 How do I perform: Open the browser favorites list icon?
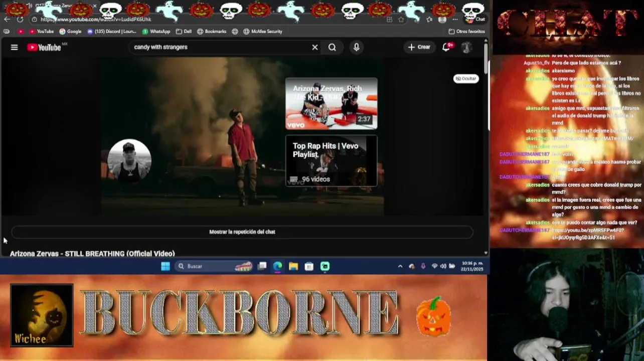(429, 19)
